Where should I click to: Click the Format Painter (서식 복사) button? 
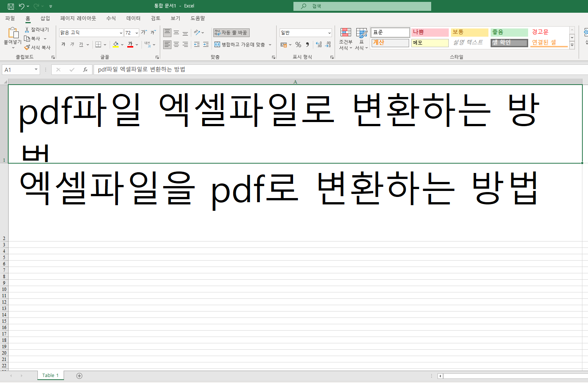(x=37, y=48)
